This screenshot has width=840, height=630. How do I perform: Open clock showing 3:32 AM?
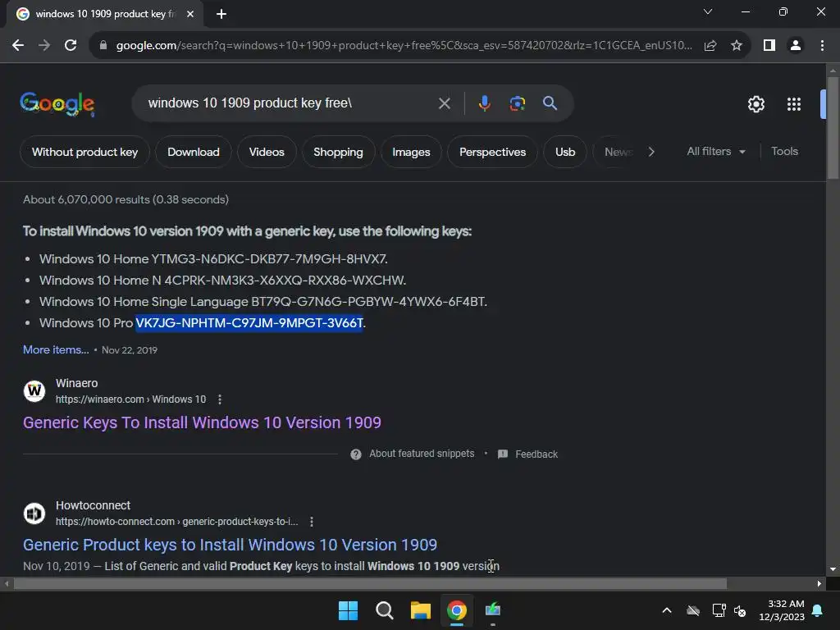(782, 610)
